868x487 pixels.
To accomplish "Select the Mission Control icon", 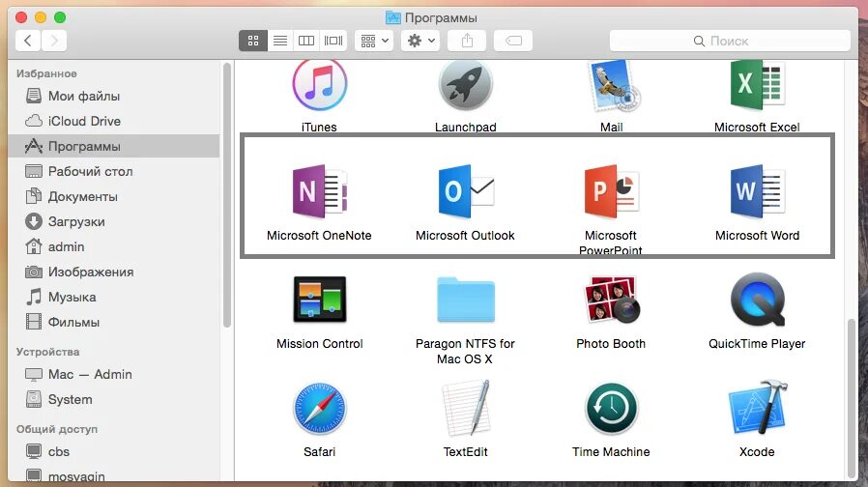I will click(319, 300).
